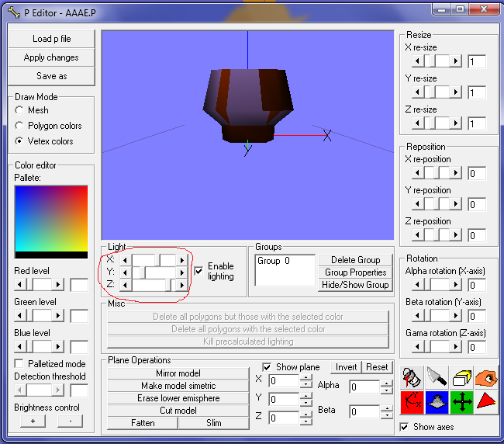Screen dimensions: 504x444
Task: Click left arrow of Light Y scrollbar
Action: click(x=126, y=272)
